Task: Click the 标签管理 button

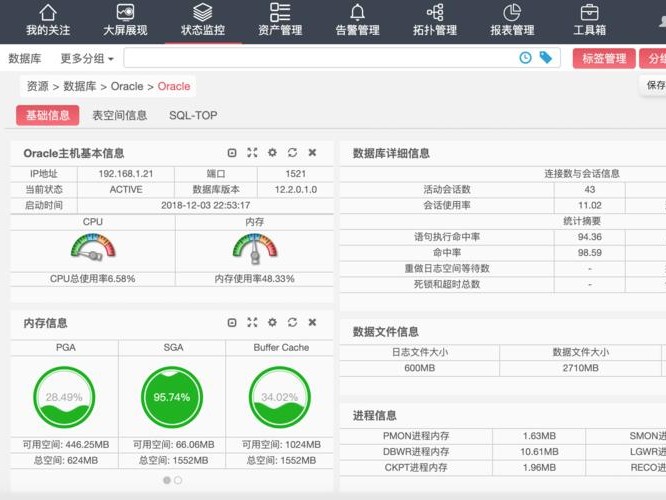Action: (x=604, y=58)
